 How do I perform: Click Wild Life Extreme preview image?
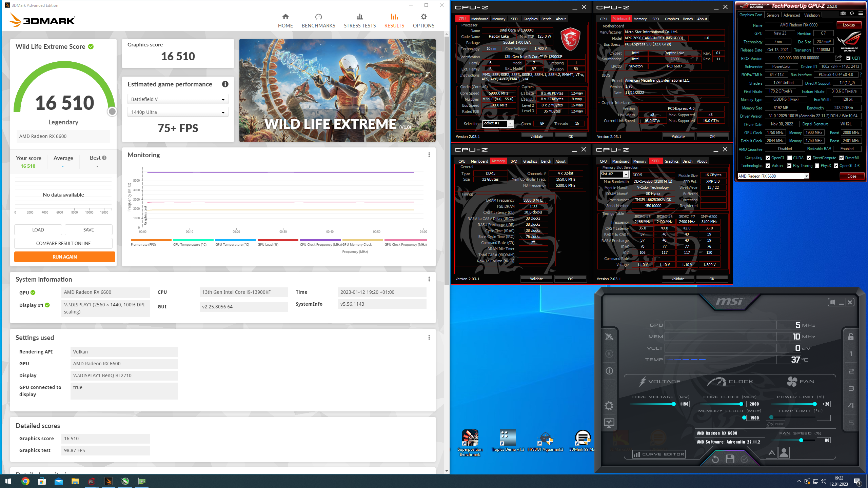pos(337,90)
